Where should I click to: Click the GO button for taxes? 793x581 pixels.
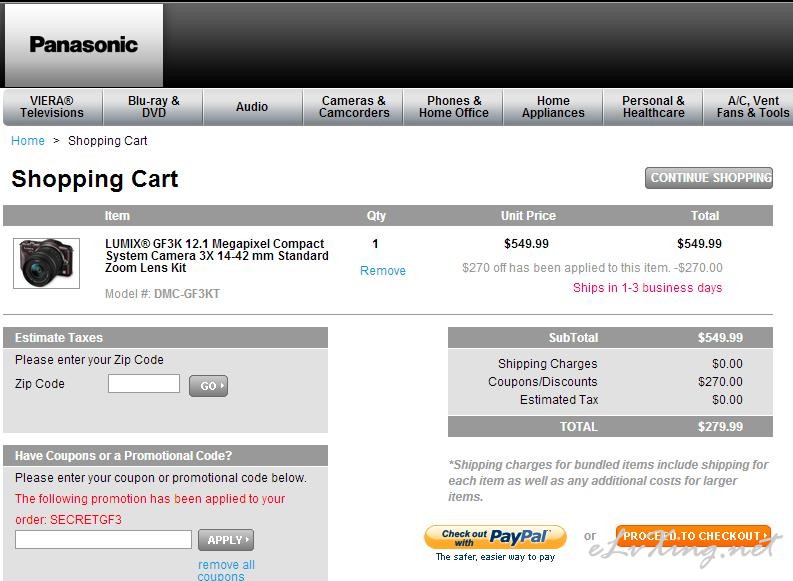click(208, 386)
